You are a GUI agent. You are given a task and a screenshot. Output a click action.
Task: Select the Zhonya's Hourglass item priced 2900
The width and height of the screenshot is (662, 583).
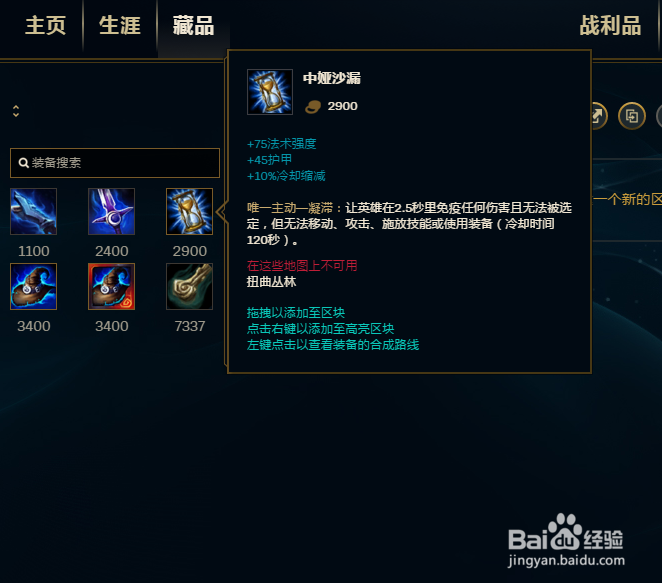[x=189, y=212]
